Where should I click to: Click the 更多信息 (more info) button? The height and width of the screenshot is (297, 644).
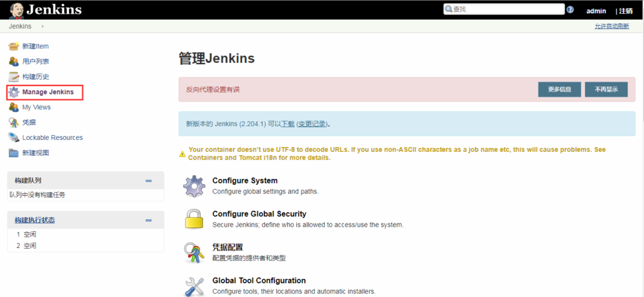[x=559, y=90]
